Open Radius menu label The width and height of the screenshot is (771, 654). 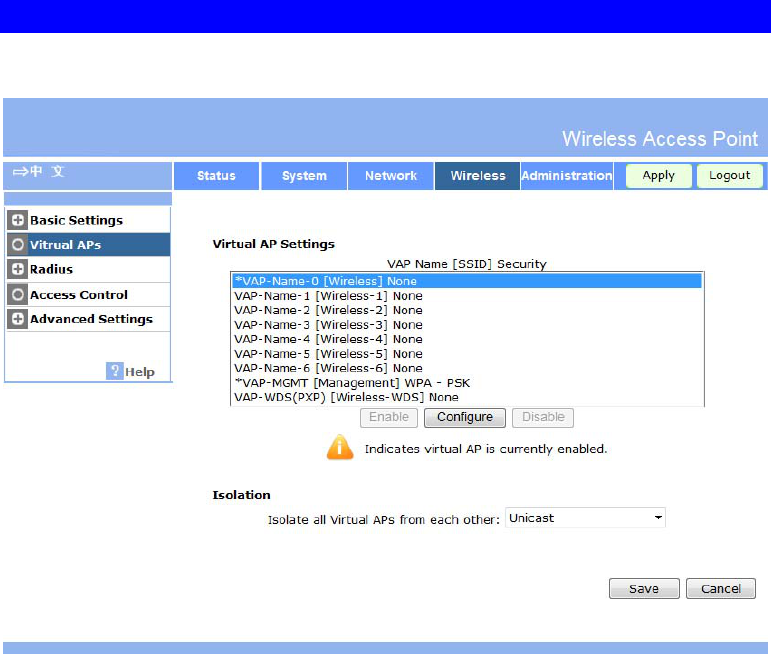point(51,269)
